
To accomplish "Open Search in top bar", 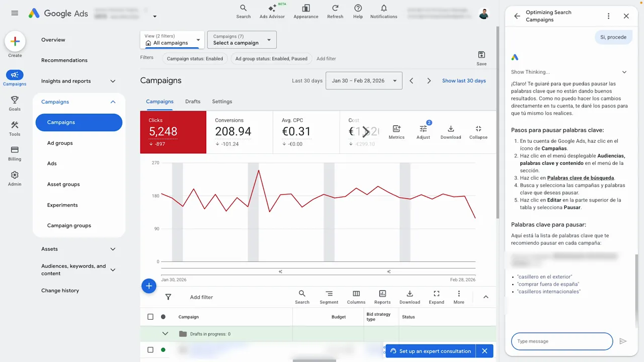I will pos(244,12).
